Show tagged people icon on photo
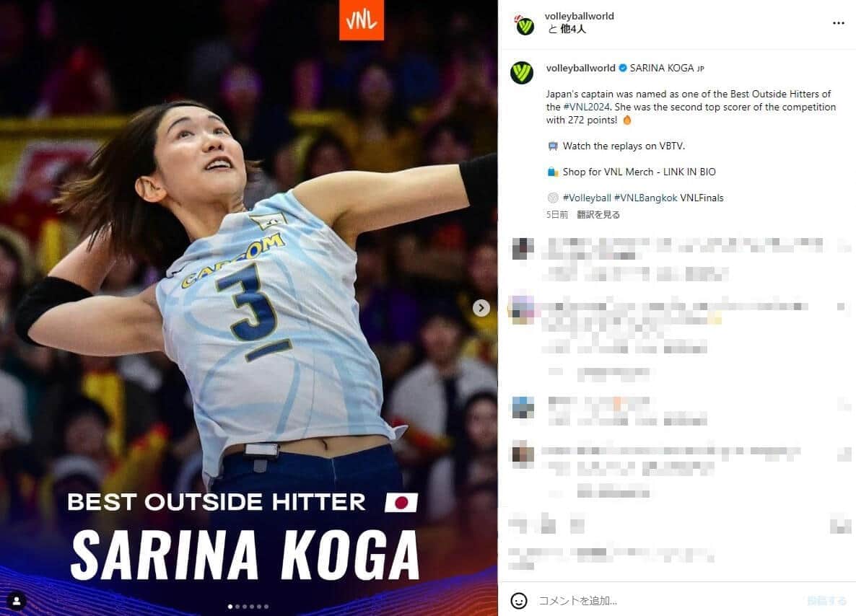The width and height of the screenshot is (856, 616). [17, 601]
